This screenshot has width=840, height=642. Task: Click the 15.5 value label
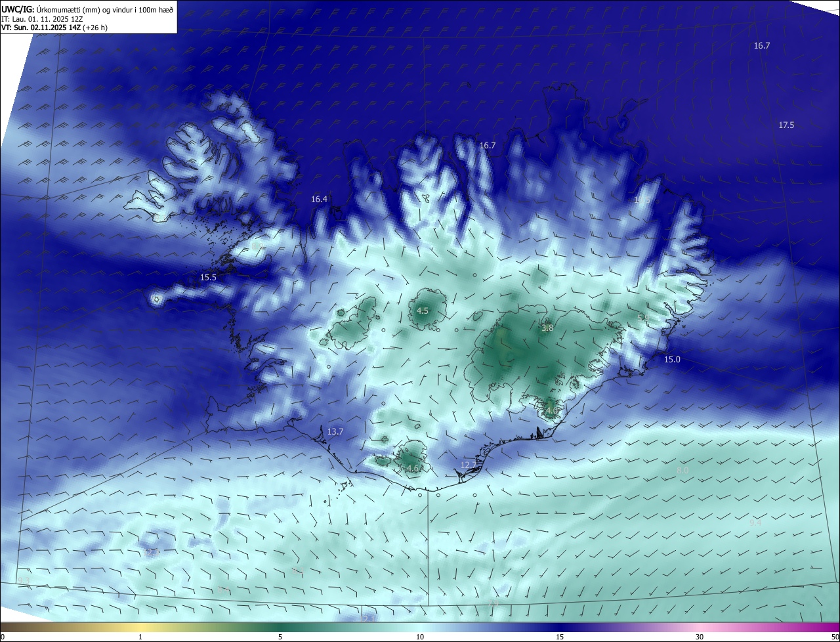pyautogui.click(x=208, y=278)
